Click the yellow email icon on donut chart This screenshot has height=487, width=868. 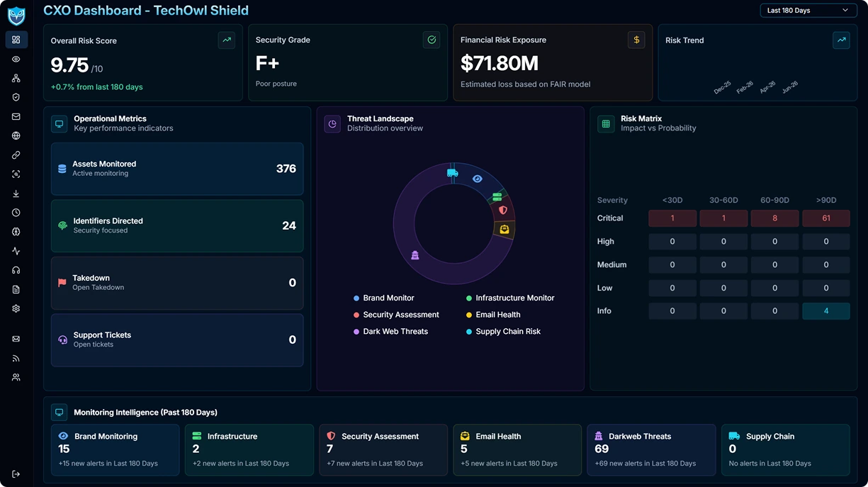505,230
